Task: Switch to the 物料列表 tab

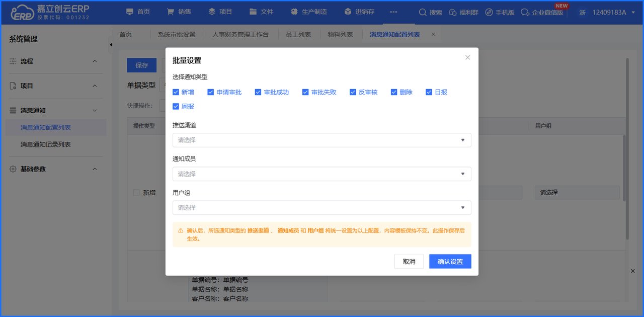Action: tap(340, 34)
